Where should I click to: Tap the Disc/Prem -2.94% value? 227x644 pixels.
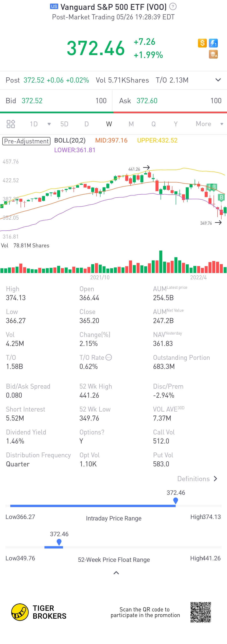[x=164, y=395]
